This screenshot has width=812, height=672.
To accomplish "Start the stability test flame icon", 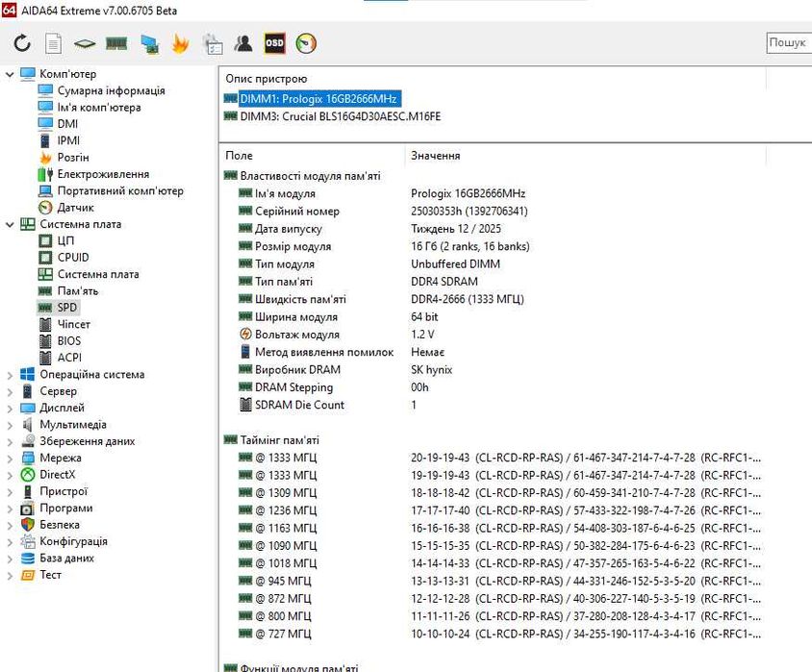I will click(180, 43).
